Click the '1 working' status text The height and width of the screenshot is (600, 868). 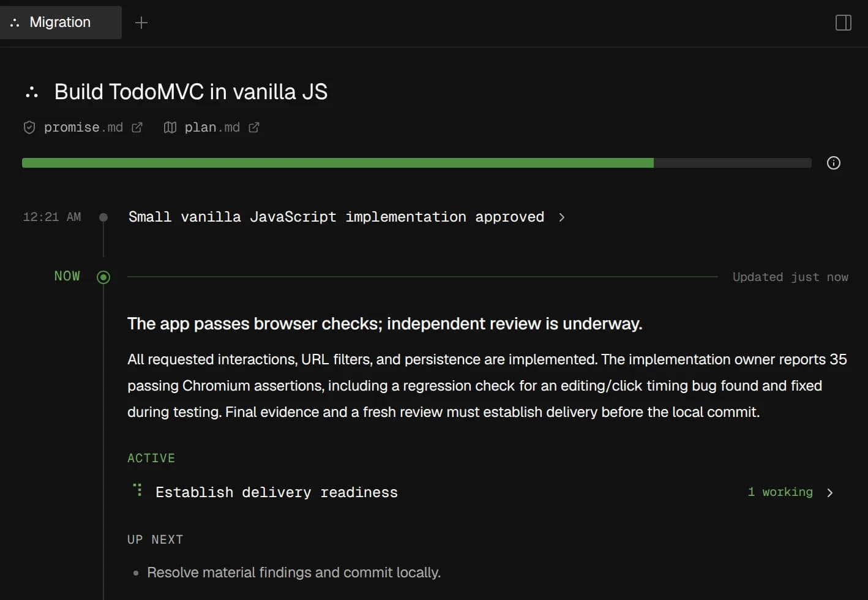tap(780, 492)
